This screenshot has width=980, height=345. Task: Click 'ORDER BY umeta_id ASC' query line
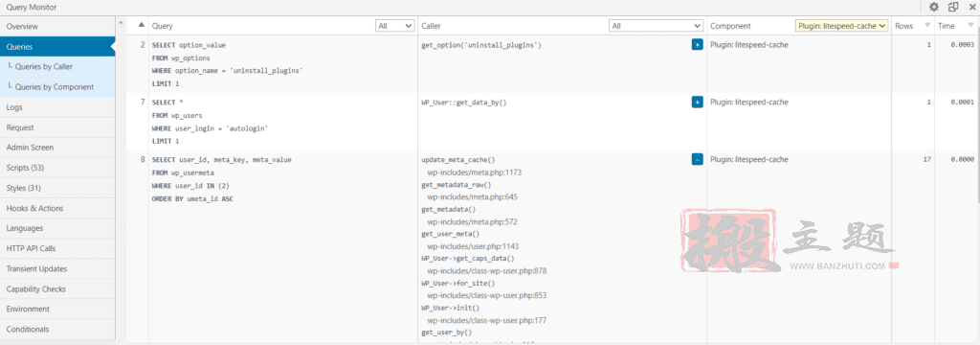pyautogui.click(x=193, y=198)
